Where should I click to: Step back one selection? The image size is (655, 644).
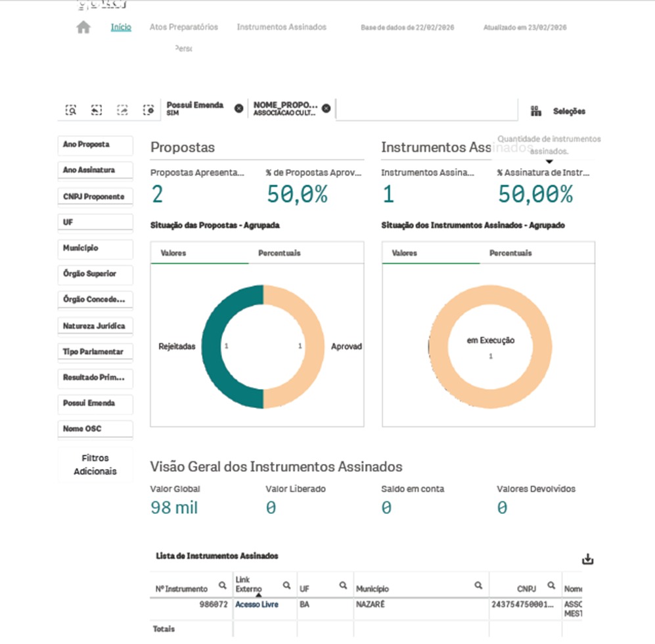coord(97,110)
